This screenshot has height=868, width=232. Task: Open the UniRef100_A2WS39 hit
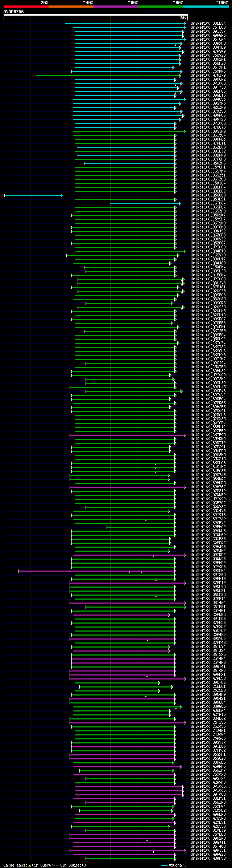click(x=208, y=307)
